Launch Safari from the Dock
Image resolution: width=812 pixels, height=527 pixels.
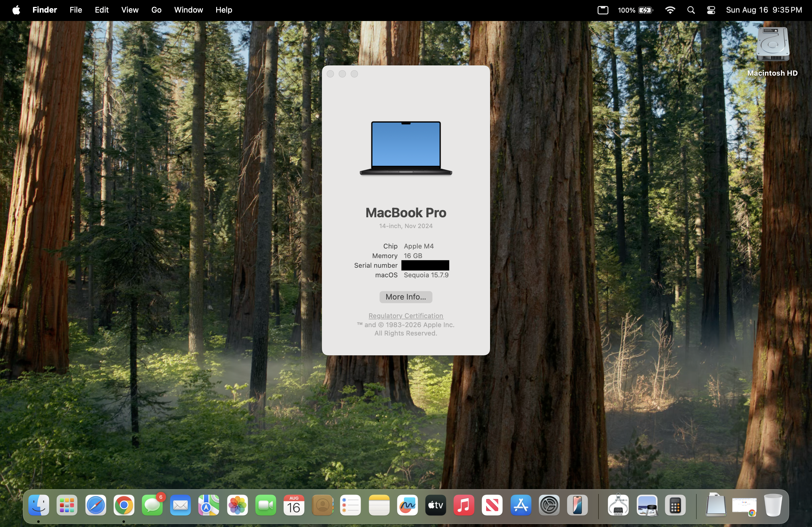tap(95, 505)
